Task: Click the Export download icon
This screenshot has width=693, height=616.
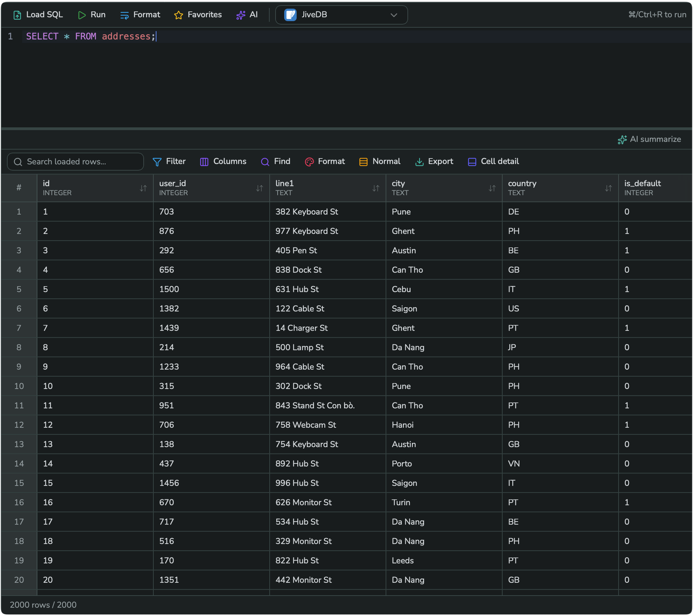Action: (419, 162)
